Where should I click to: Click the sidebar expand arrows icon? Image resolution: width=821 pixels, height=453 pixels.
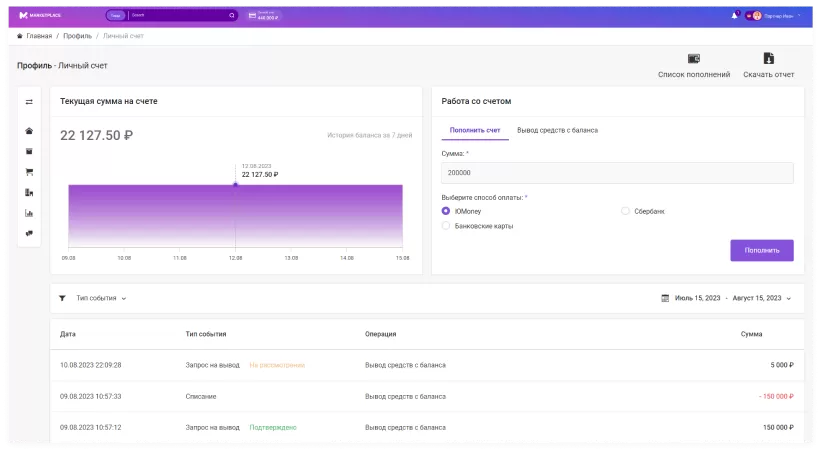(29, 102)
